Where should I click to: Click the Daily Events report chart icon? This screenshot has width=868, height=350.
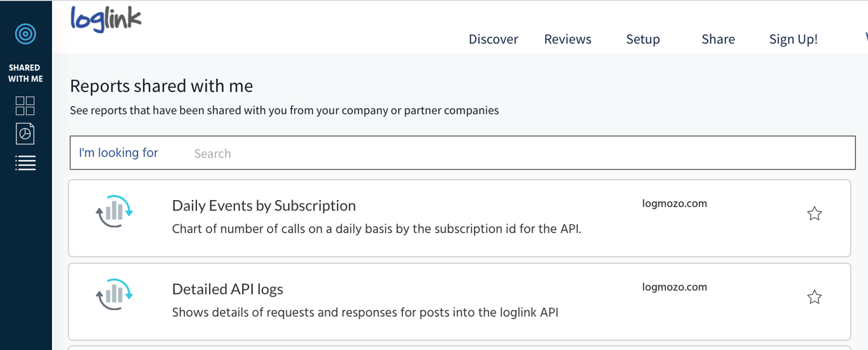(x=114, y=212)
